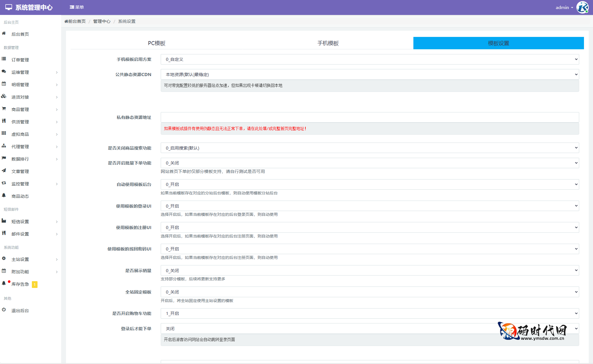Click the flag icon beside 数据排行
The height and width of the screenshot is (364, 593).
[x=4, y=158]
